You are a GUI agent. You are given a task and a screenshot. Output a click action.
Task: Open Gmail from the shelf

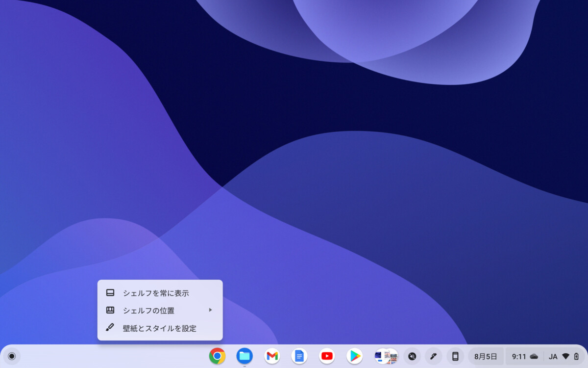tap(272, 356)
